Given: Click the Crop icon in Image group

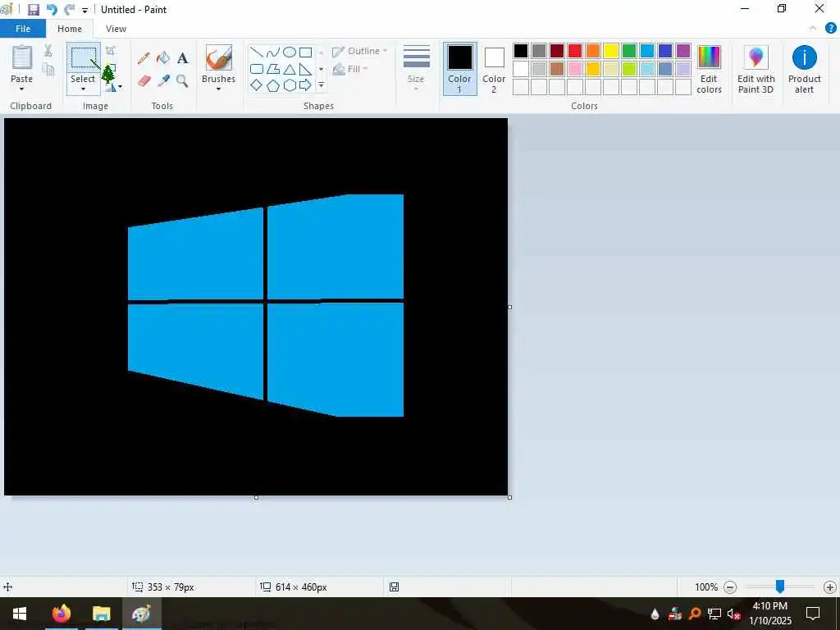Looking at the screenshot, I should coord(111,50).
